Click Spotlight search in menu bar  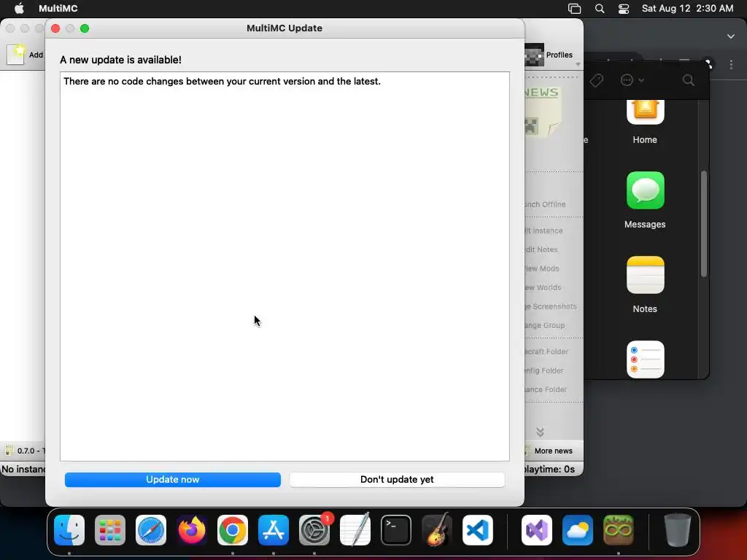(x=600, y=9)
